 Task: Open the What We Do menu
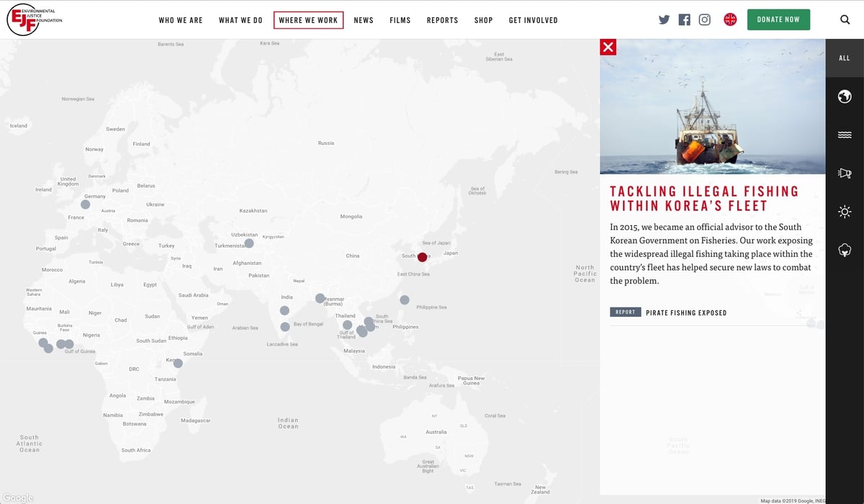[x=240, y=20]
